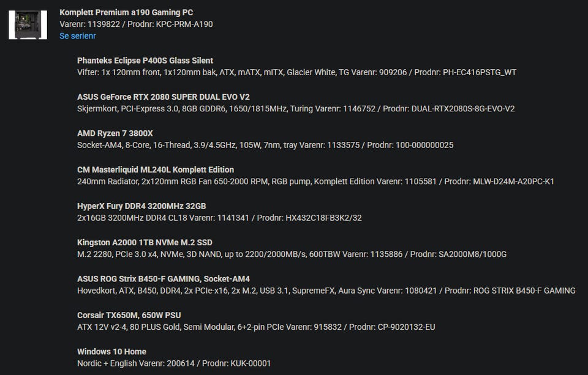Click the 240mm Radiator description text
The height and width of the screenshot is (375, 588).
coord(315,182)
